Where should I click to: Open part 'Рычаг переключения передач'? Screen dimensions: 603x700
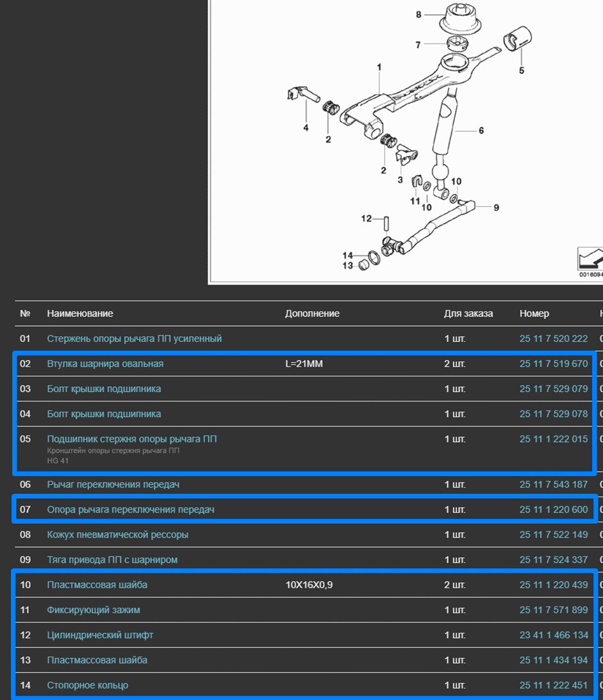[x=113, y=484]
